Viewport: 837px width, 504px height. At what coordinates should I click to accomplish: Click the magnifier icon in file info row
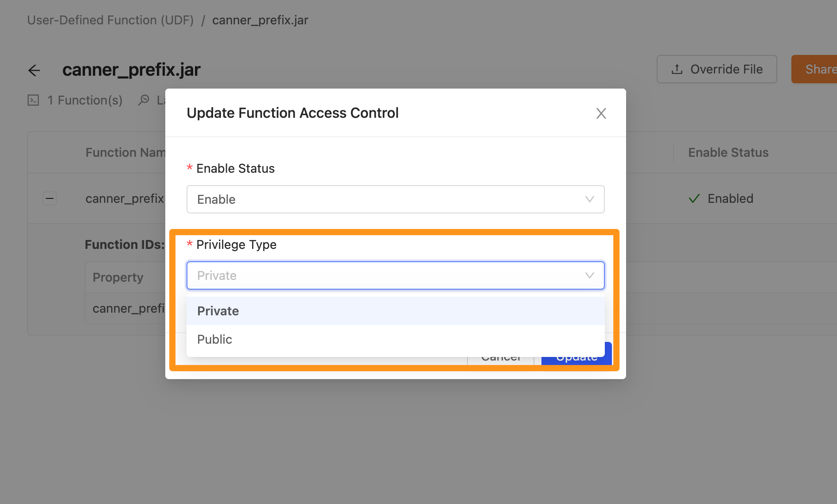tap(144, 100)
